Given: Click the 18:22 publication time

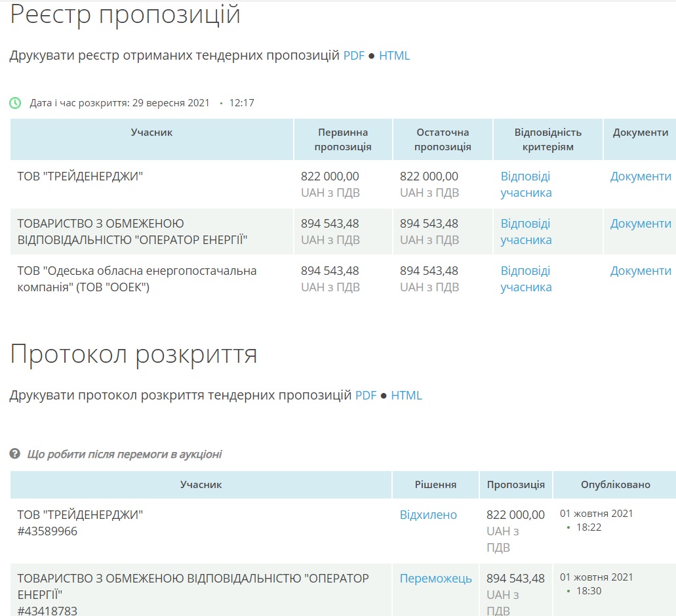Looking at the screenshot, I should tap(589, 527).
